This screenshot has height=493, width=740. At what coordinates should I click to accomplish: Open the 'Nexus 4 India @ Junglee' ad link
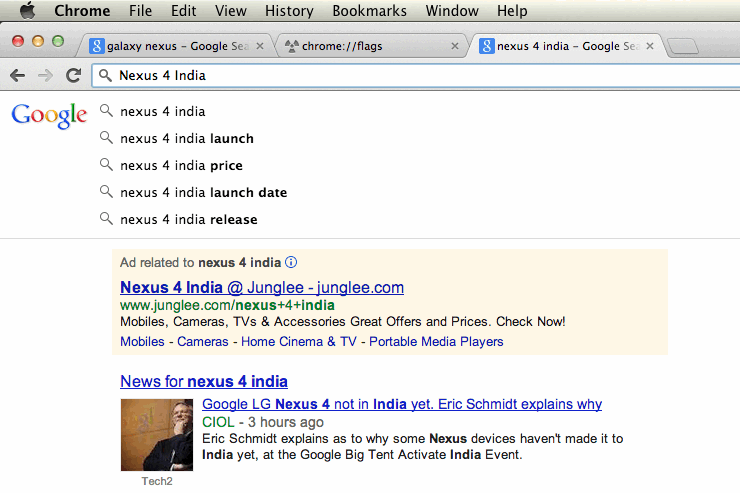click(262, 287)
